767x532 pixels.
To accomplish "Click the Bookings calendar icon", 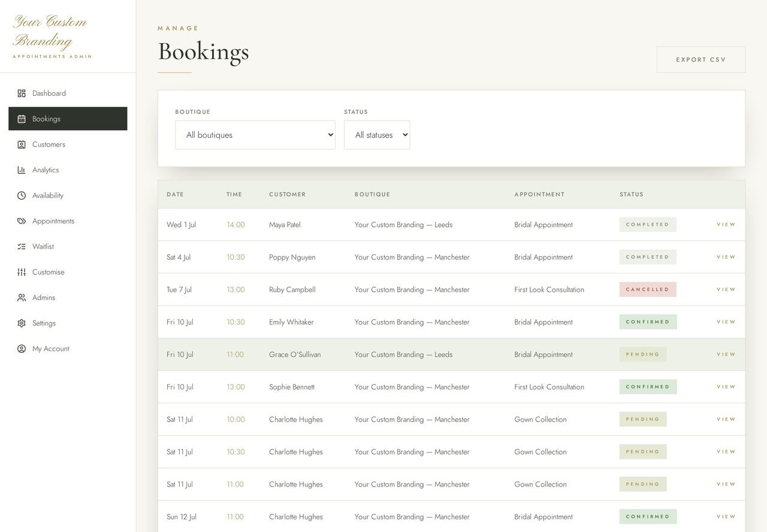I will tap(22, 119).
